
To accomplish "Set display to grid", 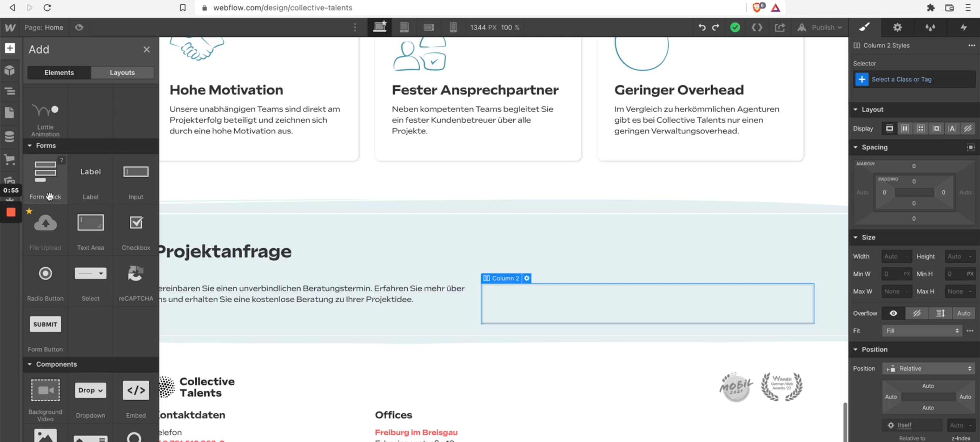I will pos(921,128).
